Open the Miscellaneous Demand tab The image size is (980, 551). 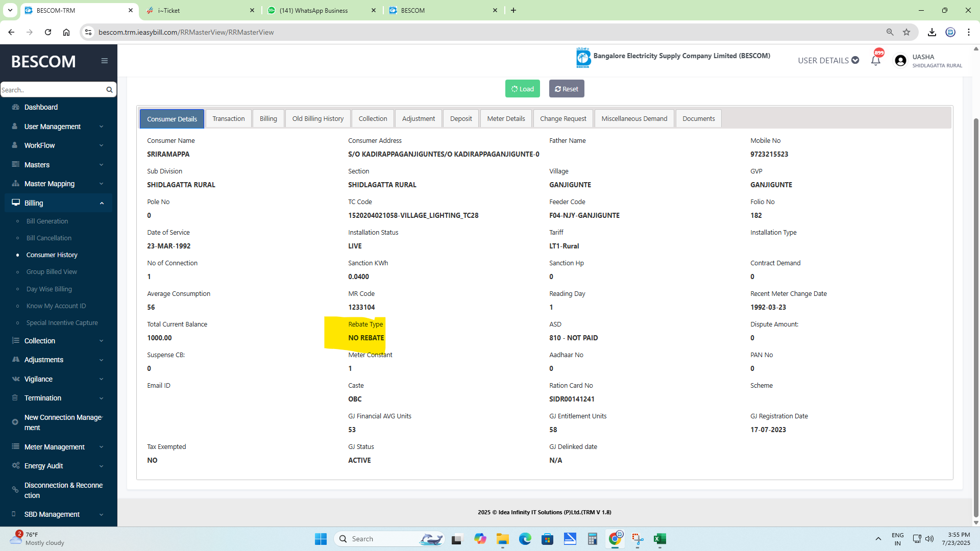(634, 118)
